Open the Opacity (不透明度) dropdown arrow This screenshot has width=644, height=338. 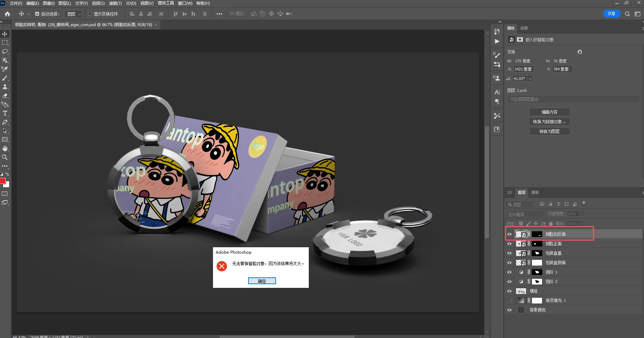point(582,214)
